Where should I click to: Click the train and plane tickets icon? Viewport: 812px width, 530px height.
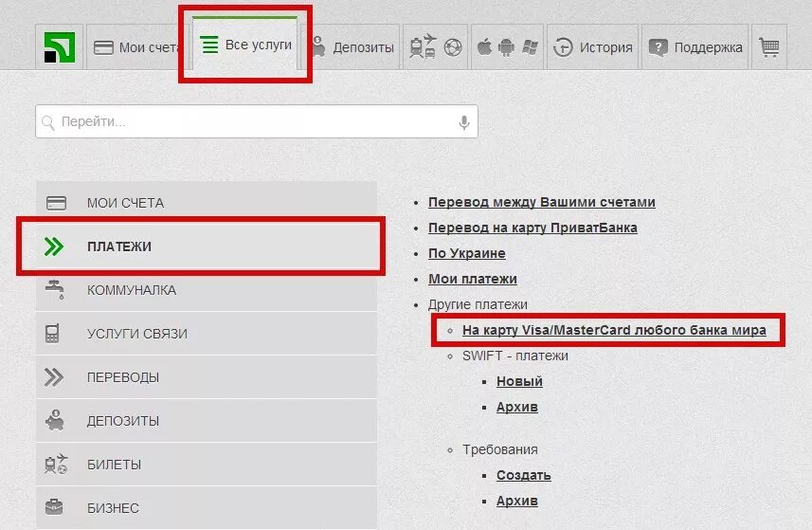(x=423, y=46)
